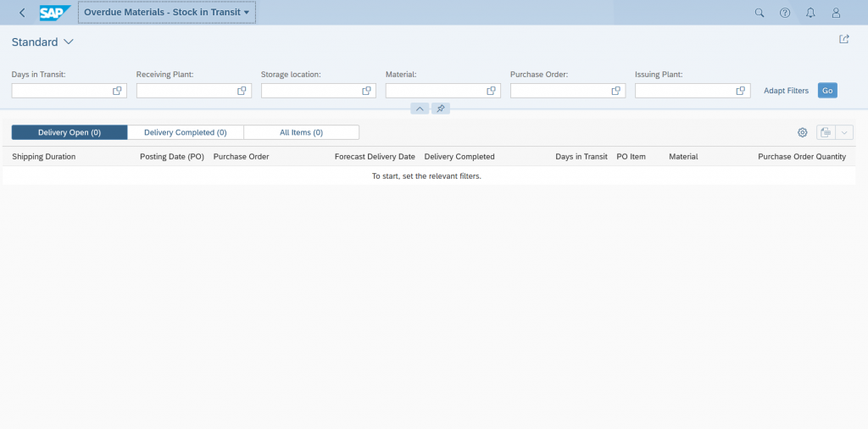Viewport: 868px width, 429px height.
Task: Click the Delivery Completed column header
Action: (459, 157)
